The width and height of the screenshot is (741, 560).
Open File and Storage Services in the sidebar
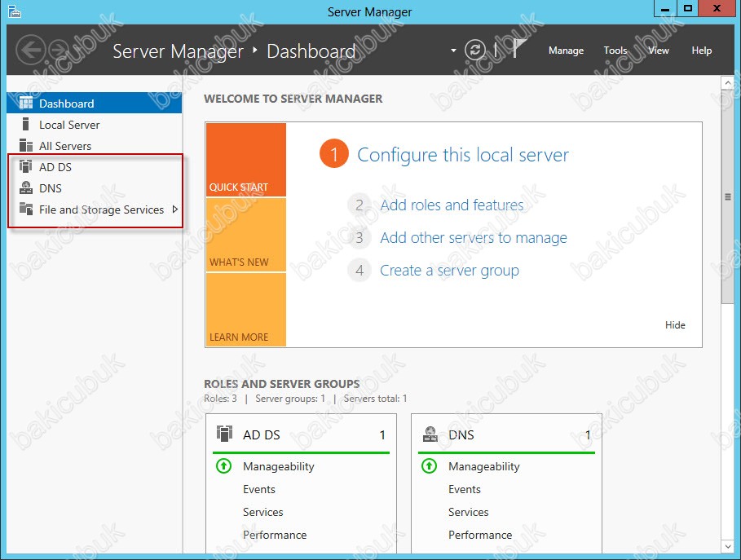pyautogui.click(x=95, y=209)
